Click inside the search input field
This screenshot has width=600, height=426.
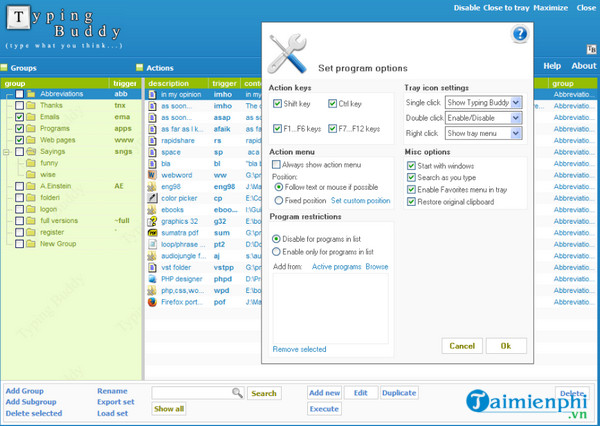[x=190, y=393]
